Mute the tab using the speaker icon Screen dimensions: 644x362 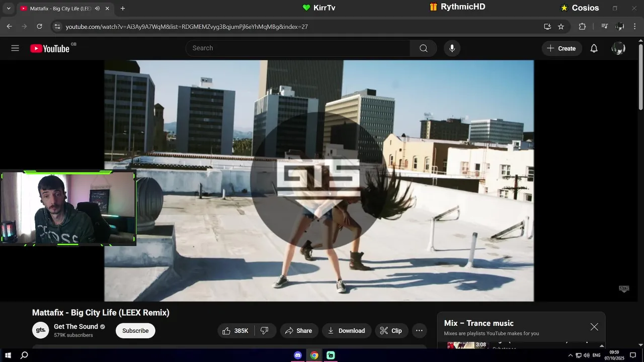97,9
